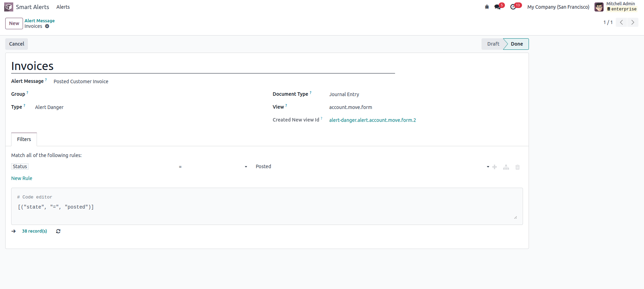644x289 pixels.
Task: Add a new rule with plus icon
Action: 494,167
